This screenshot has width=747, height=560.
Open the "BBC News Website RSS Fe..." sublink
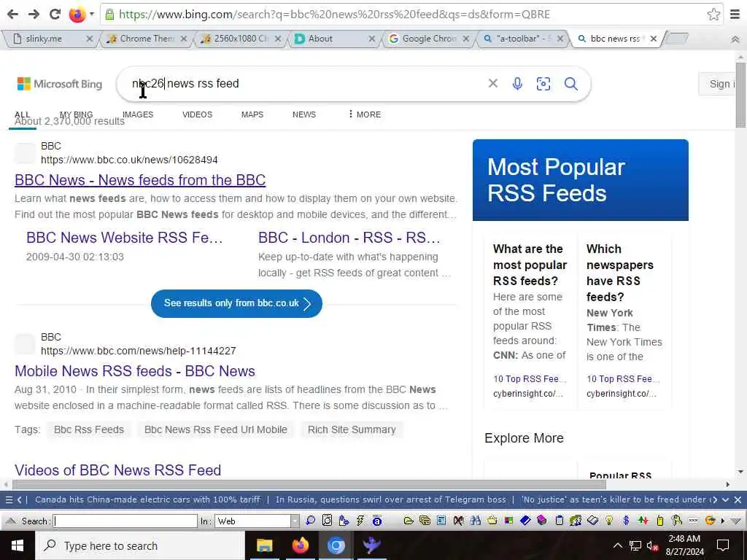click(124, 237)
